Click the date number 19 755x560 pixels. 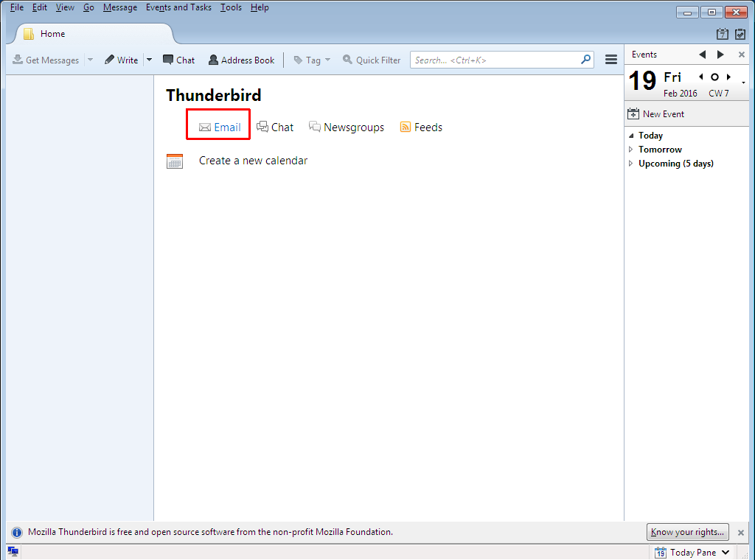click(642, 81)
